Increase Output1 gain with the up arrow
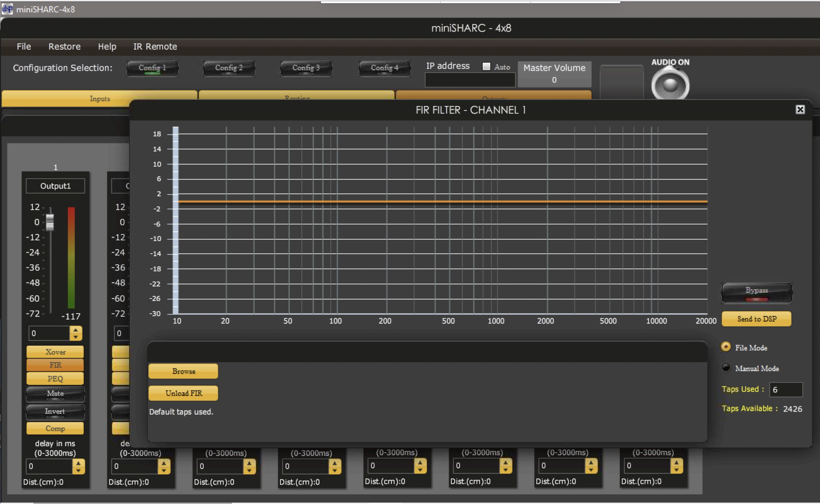 76,330
